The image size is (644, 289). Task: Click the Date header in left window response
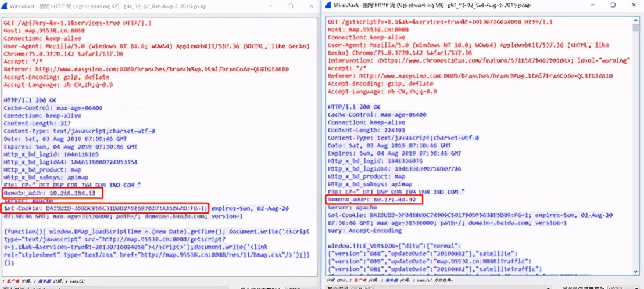pos(66,139)
